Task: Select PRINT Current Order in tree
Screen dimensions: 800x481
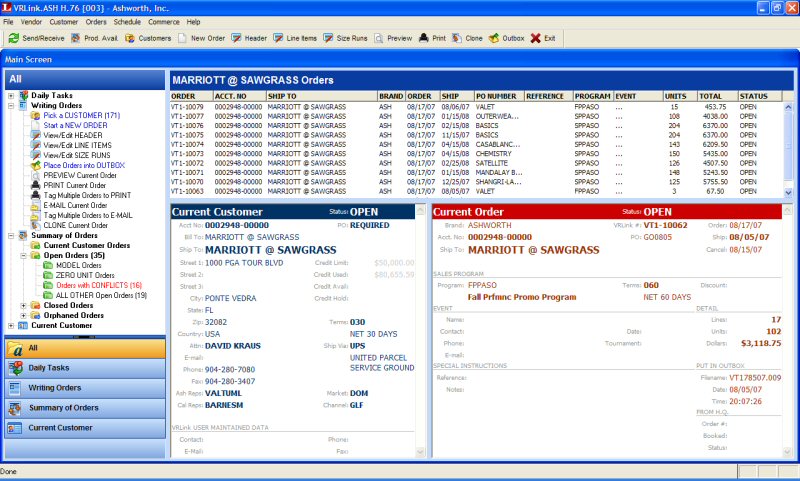Action: 74,185
